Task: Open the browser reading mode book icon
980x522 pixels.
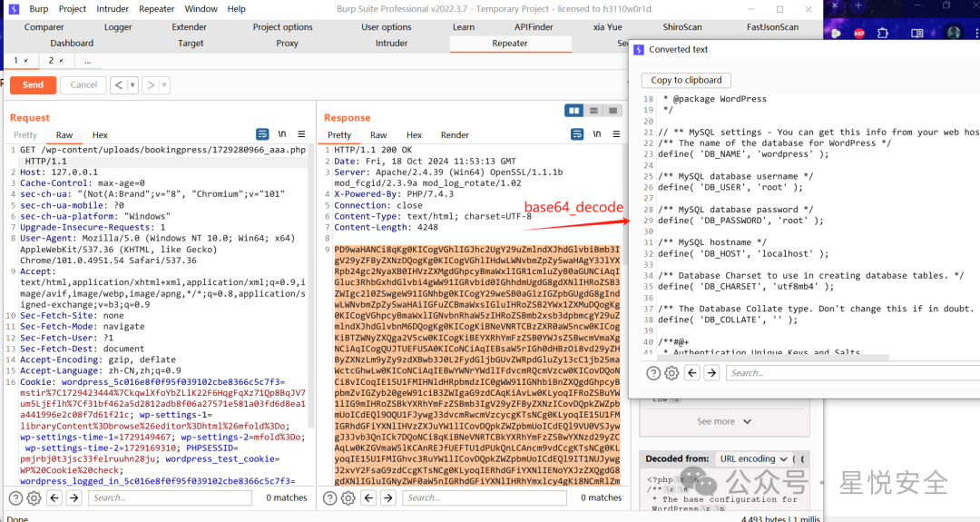Action: click(x=916, y=33)
